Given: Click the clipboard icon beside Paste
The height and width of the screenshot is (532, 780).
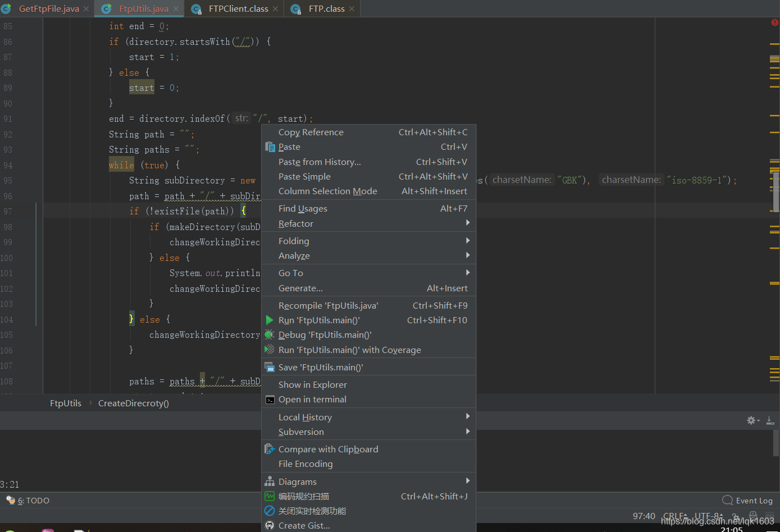Looking at the screenshot, I should click(270, 146).
